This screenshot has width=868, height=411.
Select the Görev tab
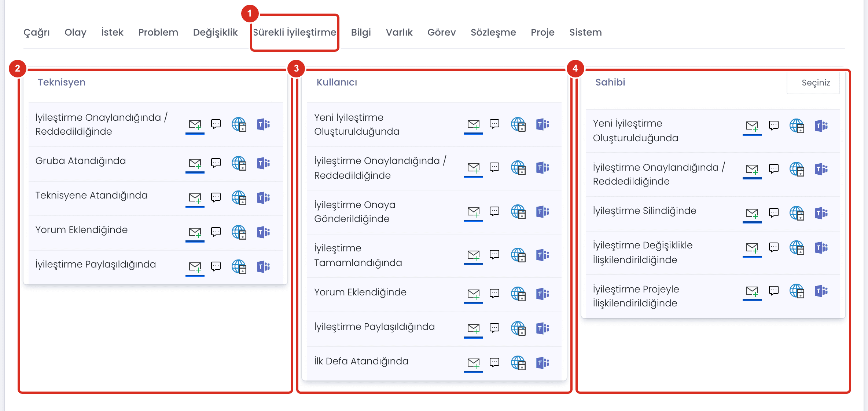tap(442, 32)
